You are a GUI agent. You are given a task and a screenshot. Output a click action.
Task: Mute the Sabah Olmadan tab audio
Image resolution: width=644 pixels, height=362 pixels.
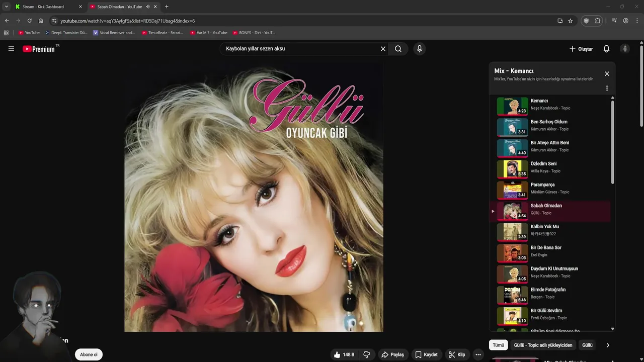click(x=147, y=7)
